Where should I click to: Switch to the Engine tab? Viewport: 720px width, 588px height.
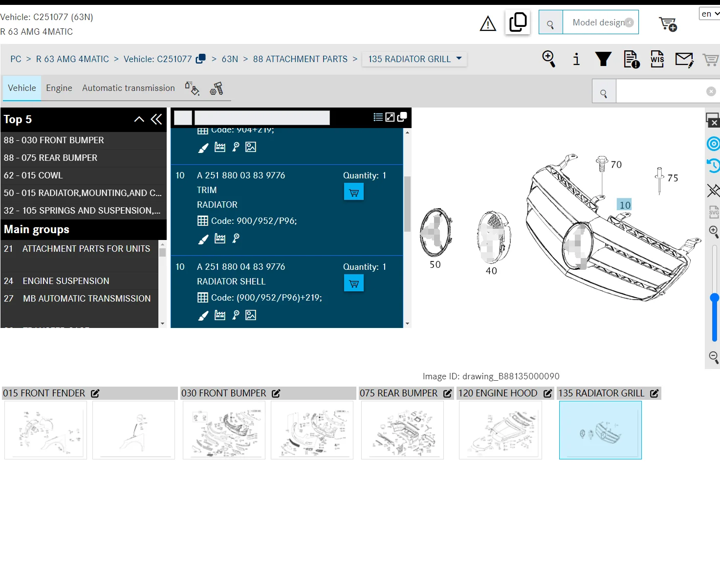[x=59, y=88]
